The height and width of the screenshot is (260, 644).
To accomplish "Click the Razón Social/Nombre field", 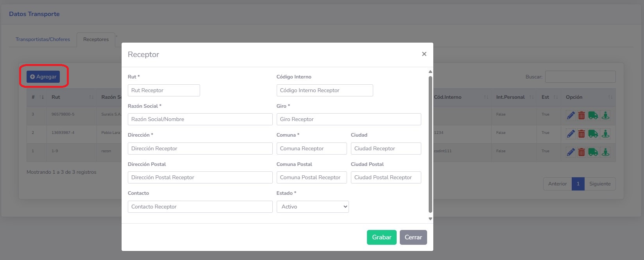I will point(200,119).
